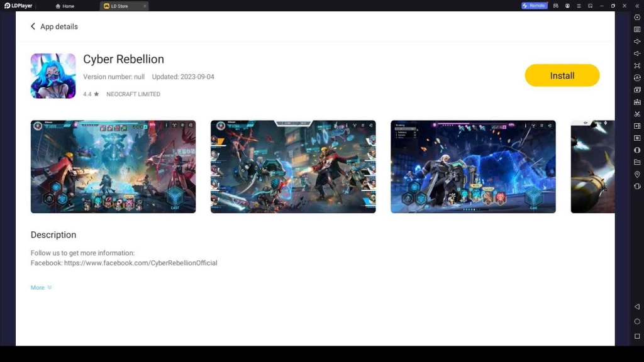Open virtual location pin icon
644x362 pixels.
tap(637, 175)
